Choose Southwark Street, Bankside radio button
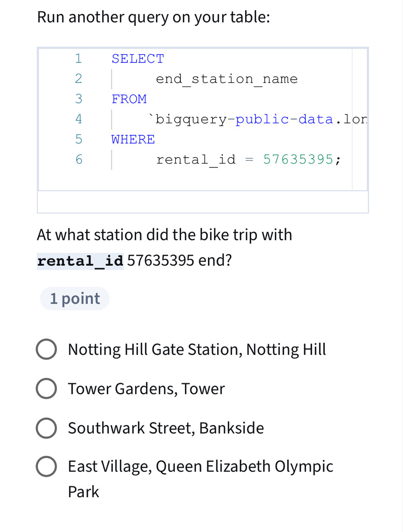403x532 pixels. coord(46,428)
